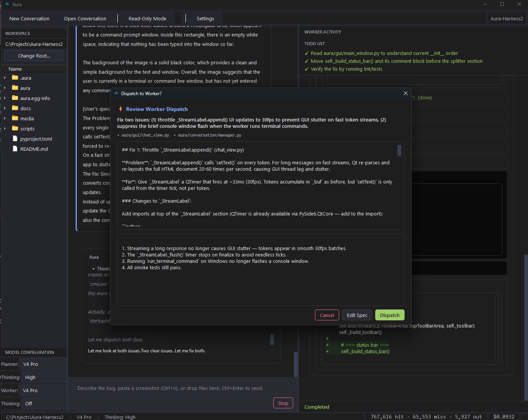The width and height of the screenshot is (528, 420).
Task: Focus the bug description input field
Action: point(183,388)
